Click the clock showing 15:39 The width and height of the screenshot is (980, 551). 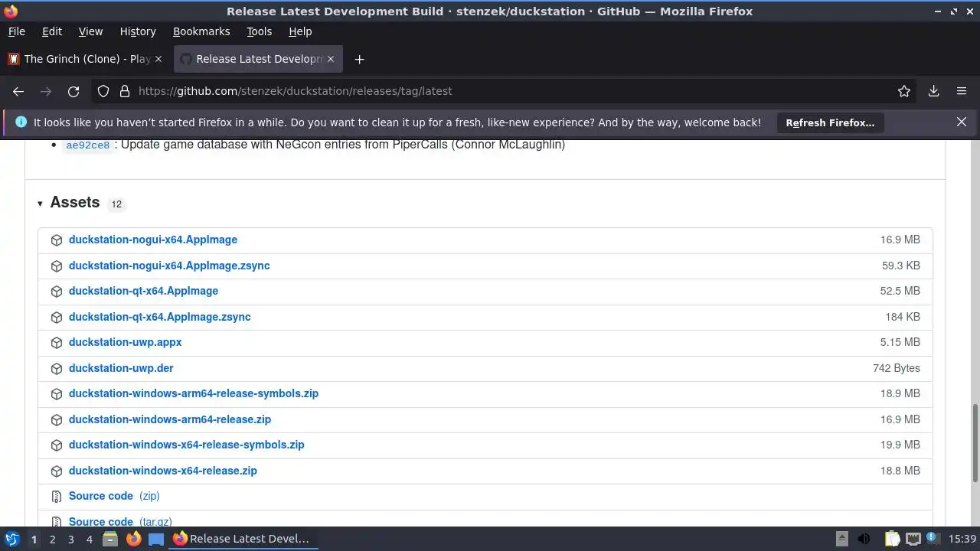962,540
